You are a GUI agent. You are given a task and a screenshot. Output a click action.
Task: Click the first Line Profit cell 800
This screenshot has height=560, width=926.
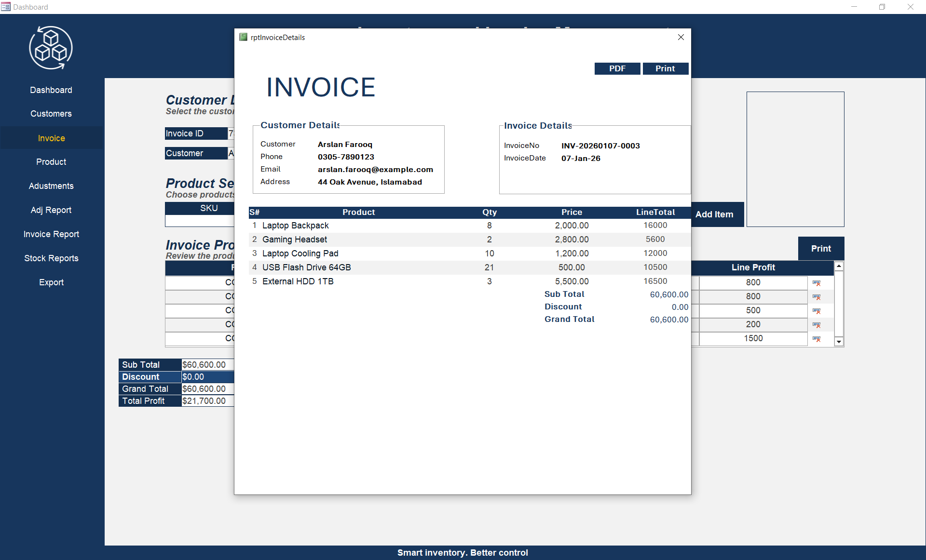coord(753,282)
